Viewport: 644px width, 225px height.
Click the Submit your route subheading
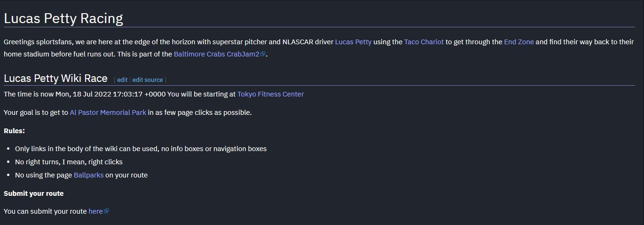33,193
